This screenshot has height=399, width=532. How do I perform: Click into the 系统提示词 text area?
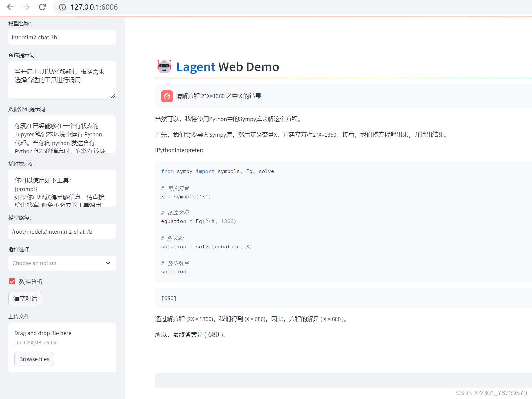click(62, 80)
